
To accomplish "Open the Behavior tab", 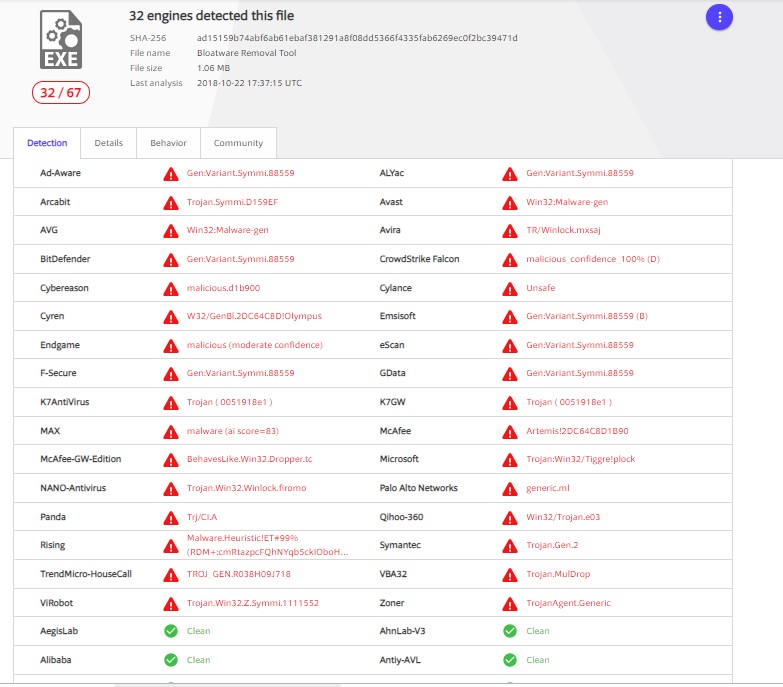I will (168, 143).
